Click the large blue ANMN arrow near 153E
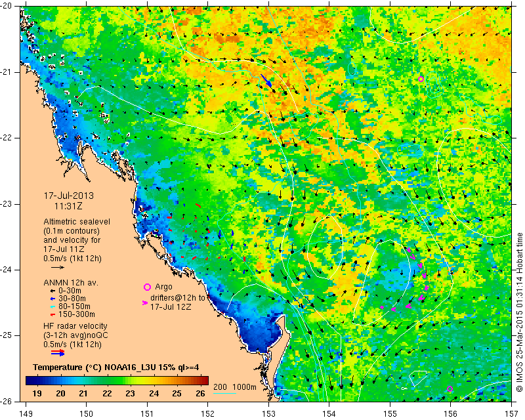 [266, 80]
